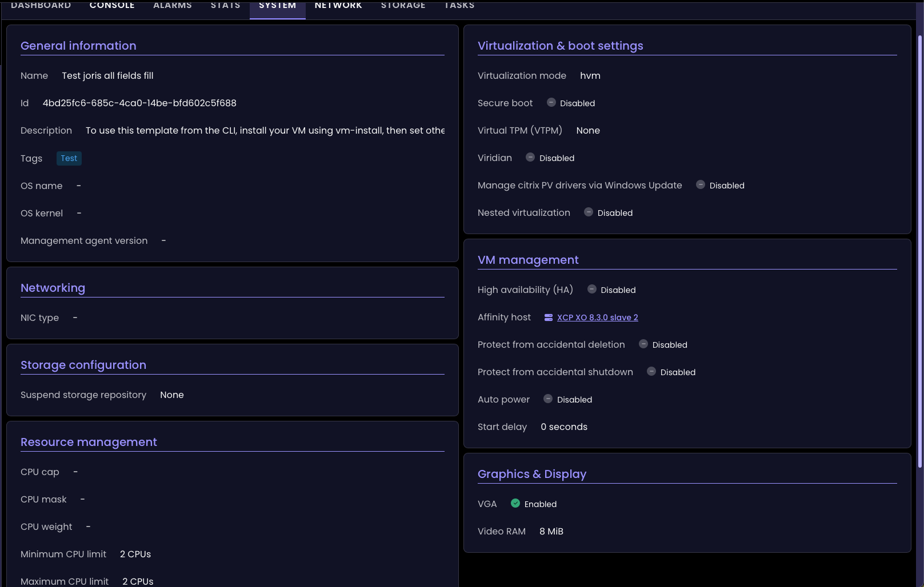Click the accidental shutdown disabled icon
This screenshot has height=587, width=924.
(651, 371)
